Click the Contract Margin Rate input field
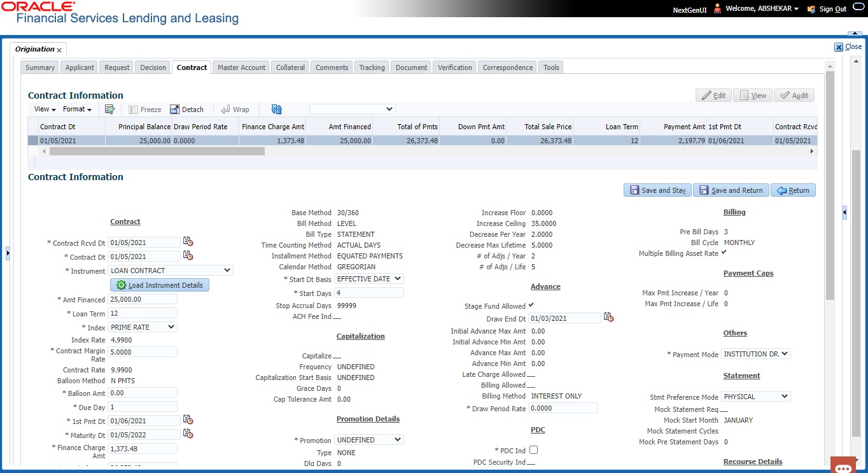868x473 pixels. click(x=143, y=351)
